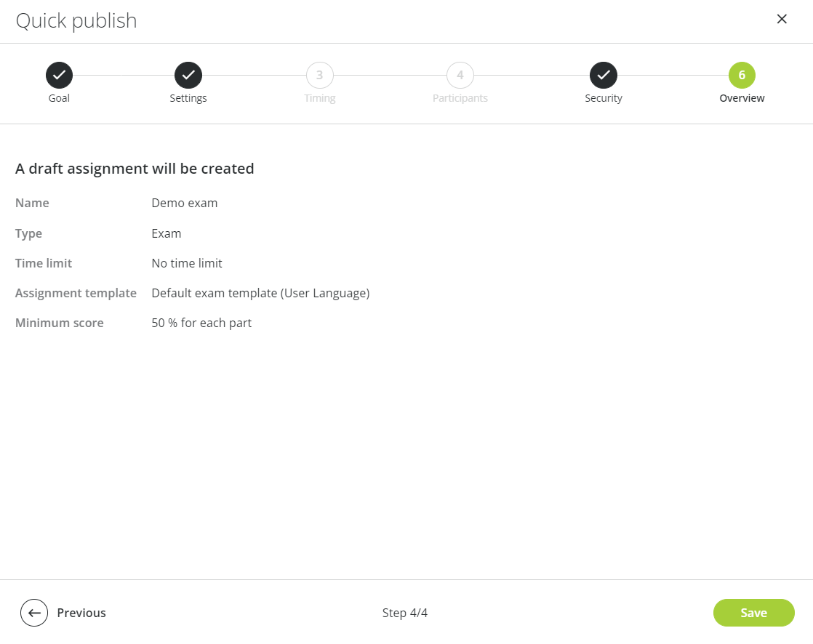Jump to the Settings step
The image size is (813, 644).
(188, 97)
